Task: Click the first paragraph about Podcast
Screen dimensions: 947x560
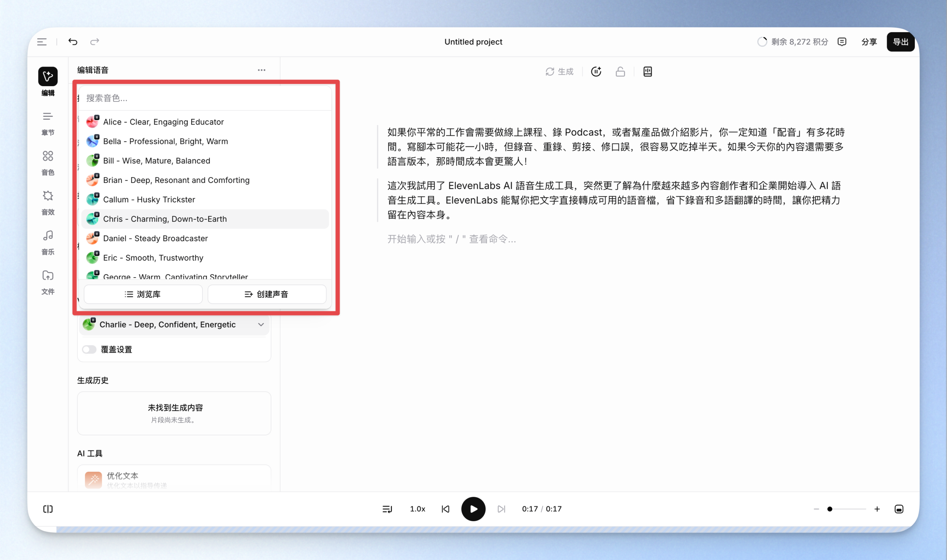Action: (616, 147)
